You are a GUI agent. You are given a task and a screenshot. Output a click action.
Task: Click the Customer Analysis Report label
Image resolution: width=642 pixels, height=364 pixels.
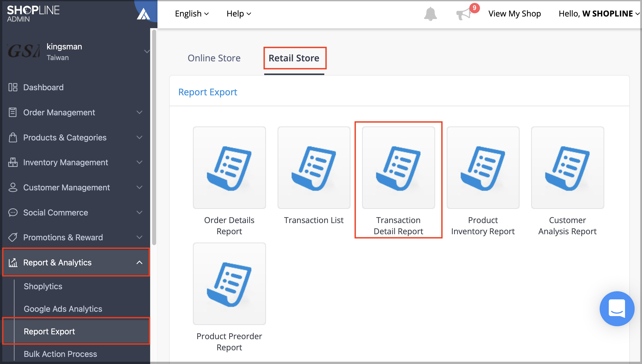567,226
